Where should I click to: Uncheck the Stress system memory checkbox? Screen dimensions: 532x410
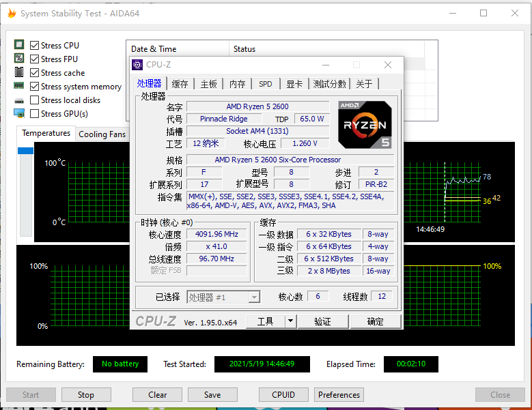34,87
